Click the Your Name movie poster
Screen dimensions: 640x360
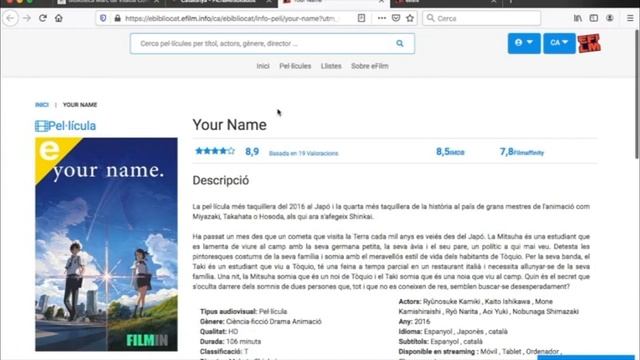click(x=106, y=244)
